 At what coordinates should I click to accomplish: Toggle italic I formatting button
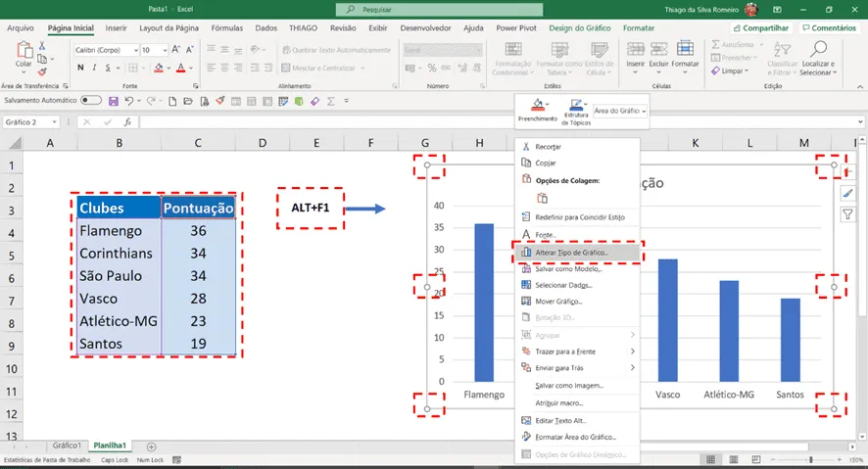click(94, 68)
